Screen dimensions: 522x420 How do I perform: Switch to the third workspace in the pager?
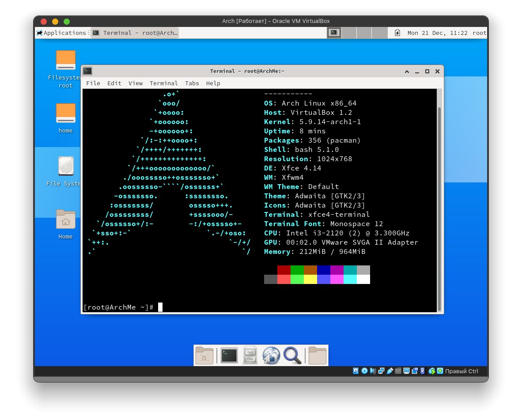tap(364, 33)
